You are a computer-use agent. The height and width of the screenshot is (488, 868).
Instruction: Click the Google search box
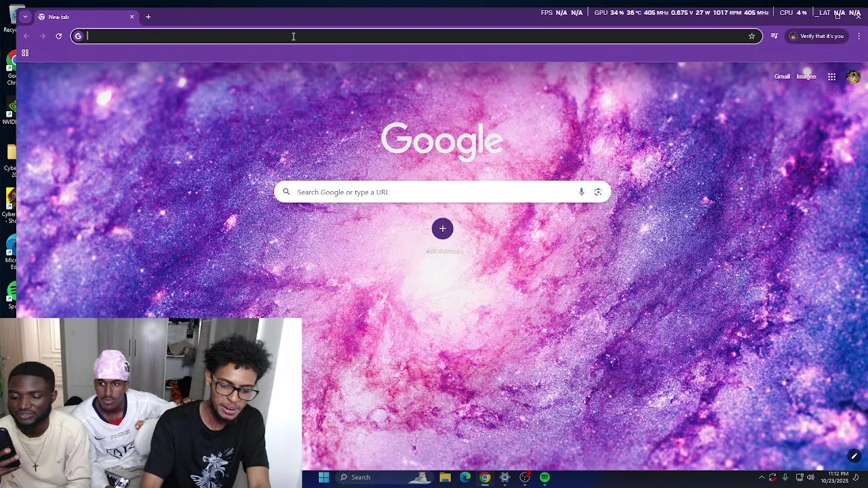coord(442,192)
